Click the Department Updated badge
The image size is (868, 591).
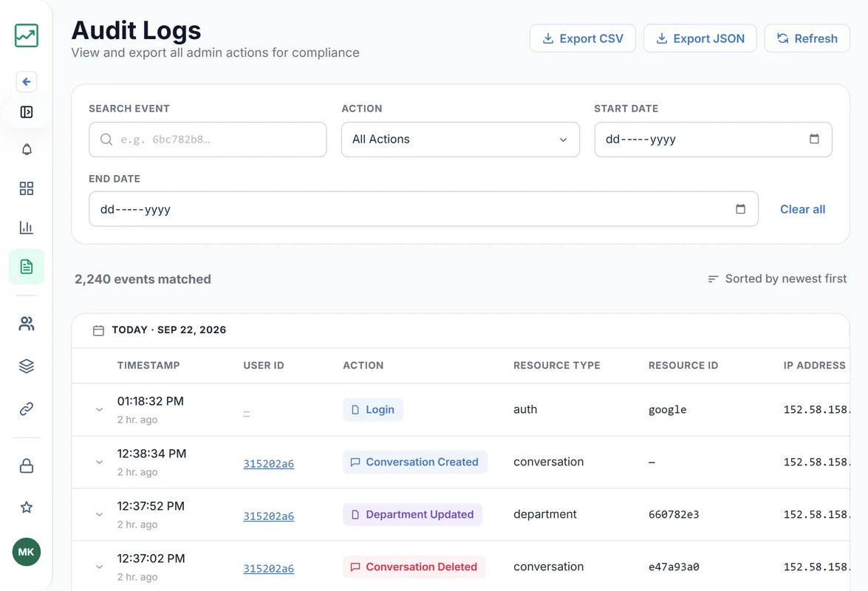[x=412, y=515]
